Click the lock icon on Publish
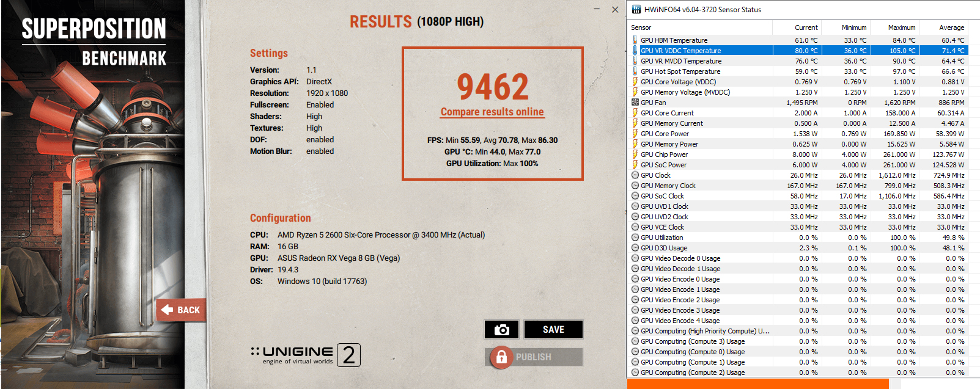Viewport: 980px width, 389px height. click(x=501, y=357)
